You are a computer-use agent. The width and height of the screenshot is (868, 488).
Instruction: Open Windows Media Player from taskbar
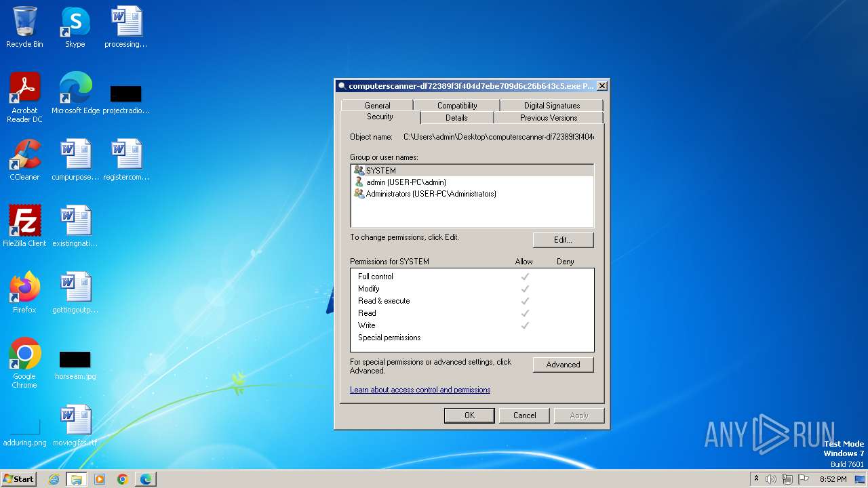click(100, 479)
